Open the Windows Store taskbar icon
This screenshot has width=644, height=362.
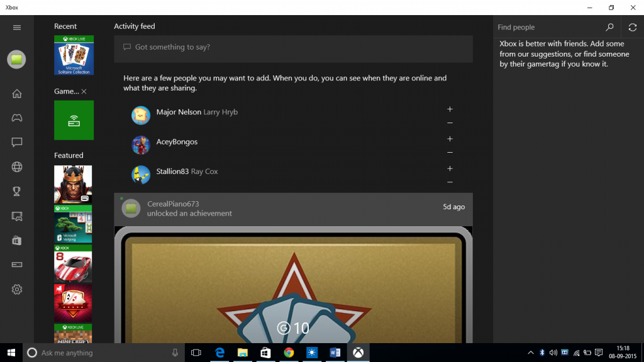266,353
